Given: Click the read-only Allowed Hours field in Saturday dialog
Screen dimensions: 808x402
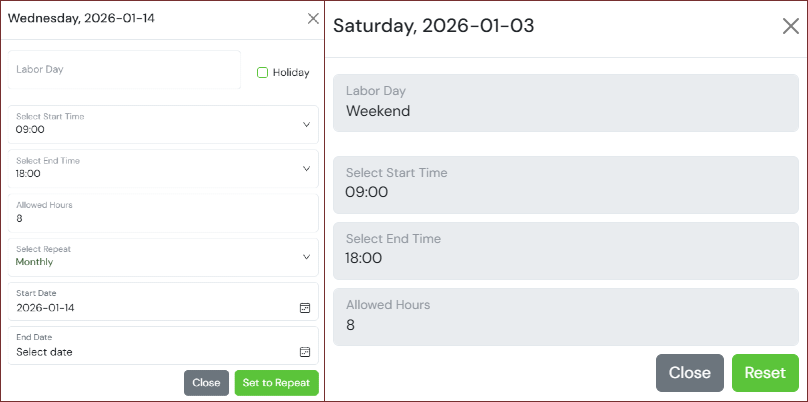Looking at the screenshot, I should point(565,315).
